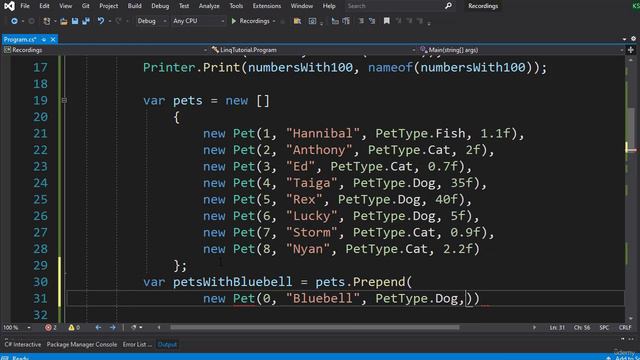Click the horizontal scrollbar right arrow

point(534,327)
